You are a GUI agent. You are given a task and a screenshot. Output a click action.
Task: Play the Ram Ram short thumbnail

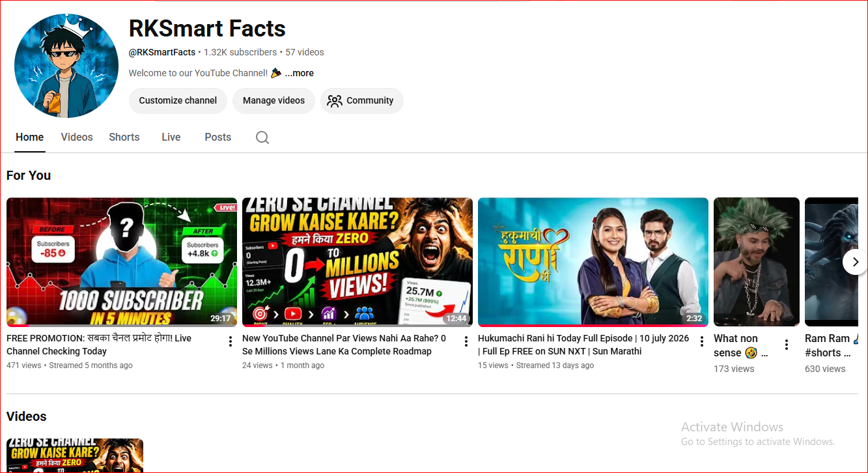tap(832, 262)
